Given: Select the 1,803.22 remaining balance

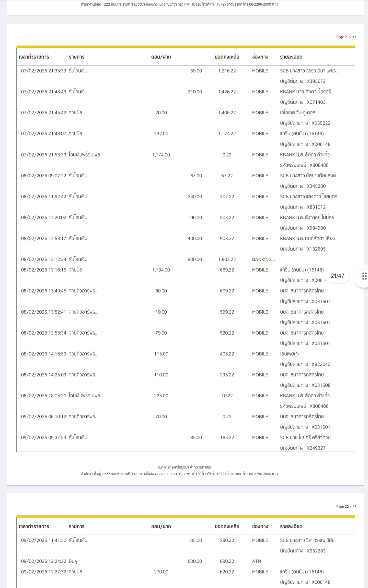Looking at the screenshot, I should [x=227, y=259].
